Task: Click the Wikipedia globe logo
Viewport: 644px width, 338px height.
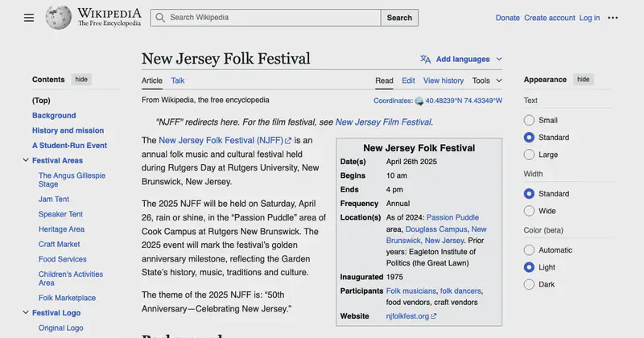Action: coord(58,18)
